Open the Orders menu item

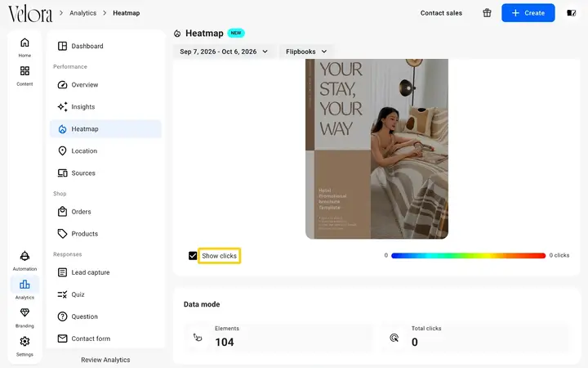105,212
